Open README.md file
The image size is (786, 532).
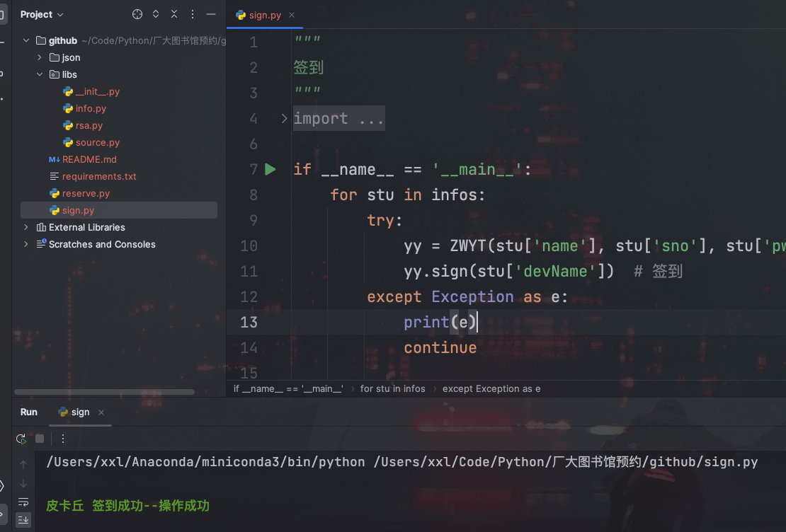point(83,160)
